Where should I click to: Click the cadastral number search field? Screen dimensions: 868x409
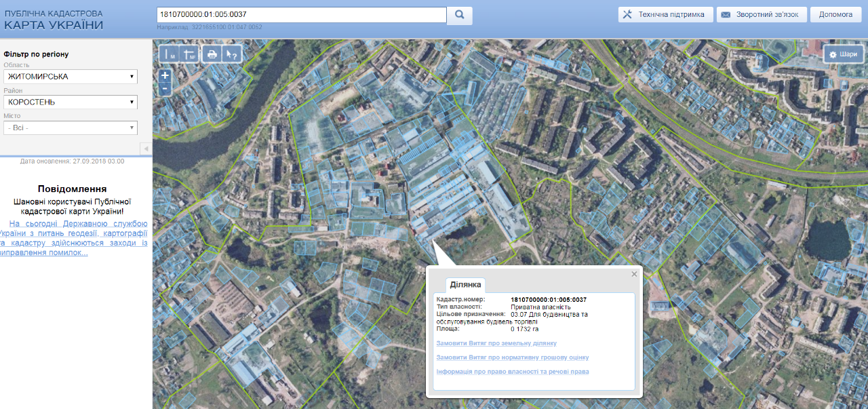coord(300,14)
